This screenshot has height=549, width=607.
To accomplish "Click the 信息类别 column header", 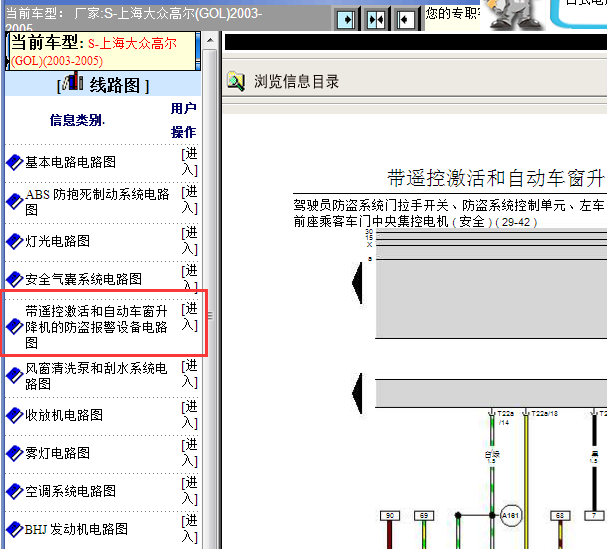I will [x=77, y=120].
